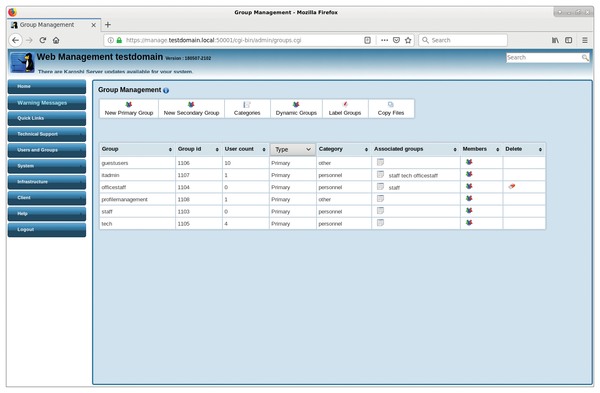This screenshot has width=600, height=393.
Task: Open Firefox library icon
Action: pyautogui.click(x=555, y=40)
